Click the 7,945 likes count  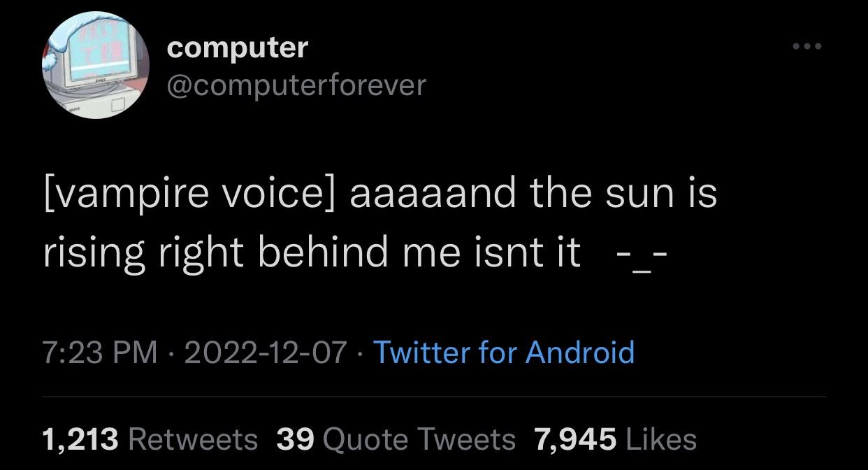coord(575,439)
